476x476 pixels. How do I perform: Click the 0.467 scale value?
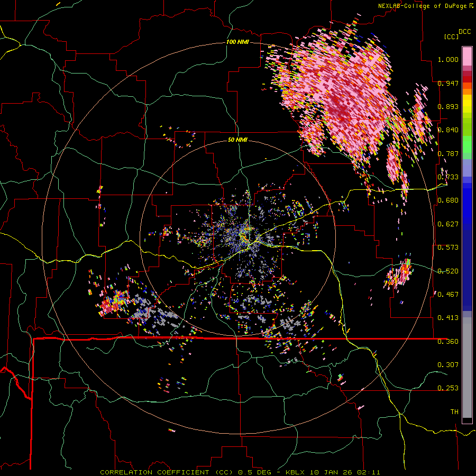coord(448,295)
